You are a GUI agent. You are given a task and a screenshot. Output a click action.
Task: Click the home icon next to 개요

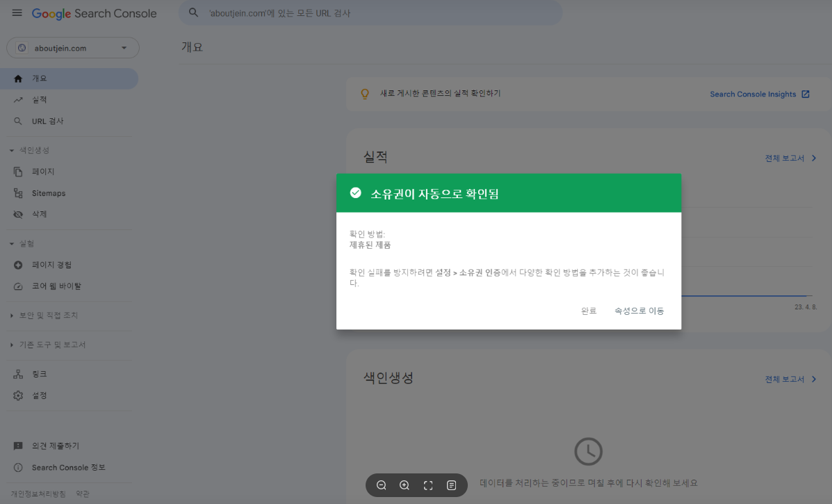tap(18, 79)
